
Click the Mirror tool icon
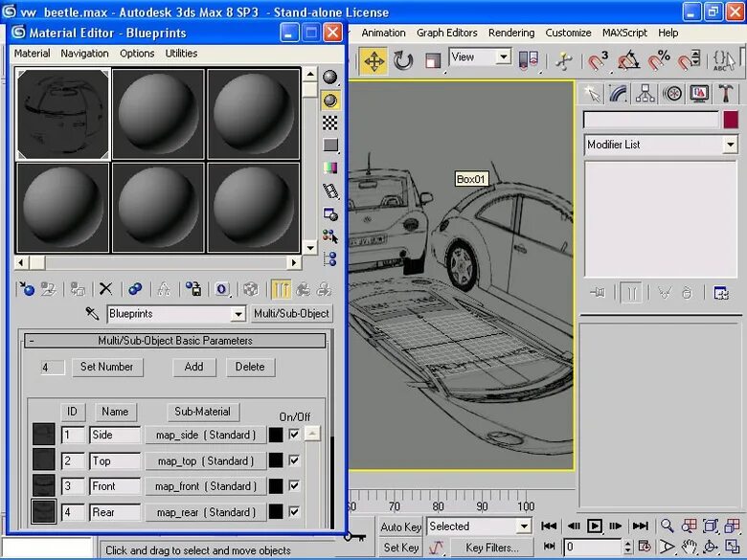coord(529,61)
